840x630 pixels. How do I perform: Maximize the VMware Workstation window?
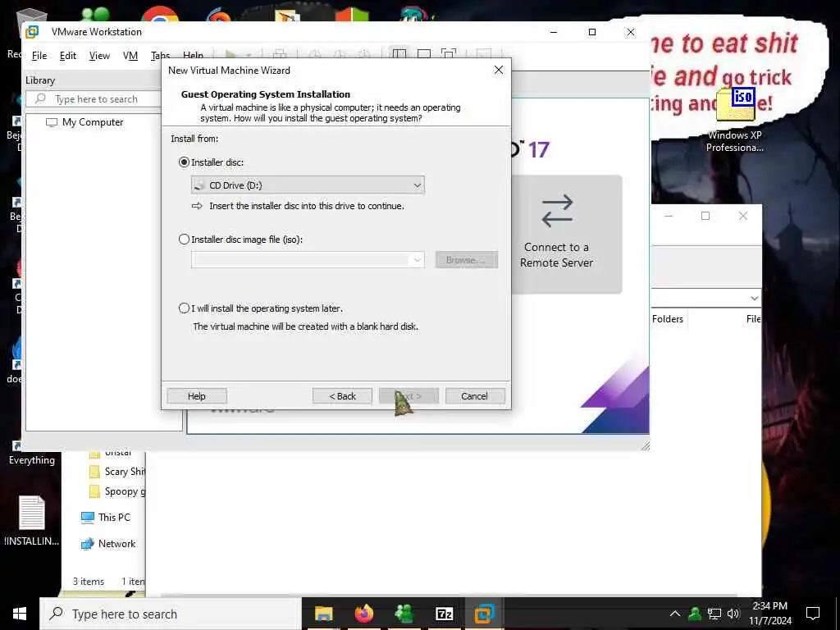pos(592,32)
